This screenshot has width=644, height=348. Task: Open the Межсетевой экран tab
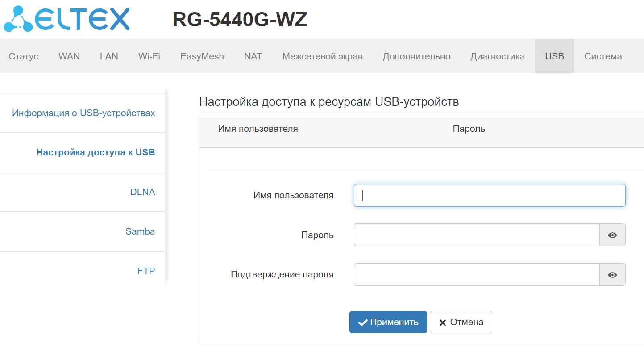point(322,56)
